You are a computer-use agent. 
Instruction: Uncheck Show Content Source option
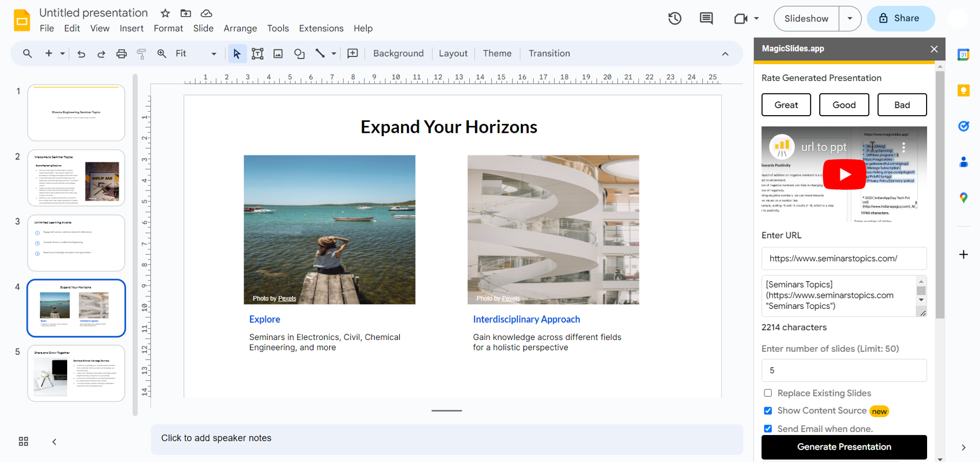[768, 411]
